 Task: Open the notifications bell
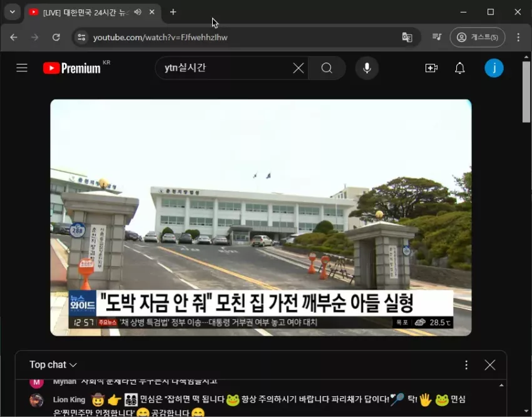tap(460, 68)
